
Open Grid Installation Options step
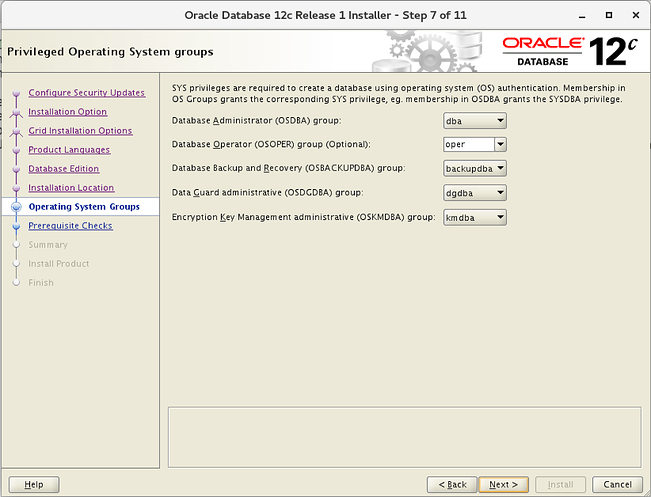pyautogui.click(x=80, y=131)
